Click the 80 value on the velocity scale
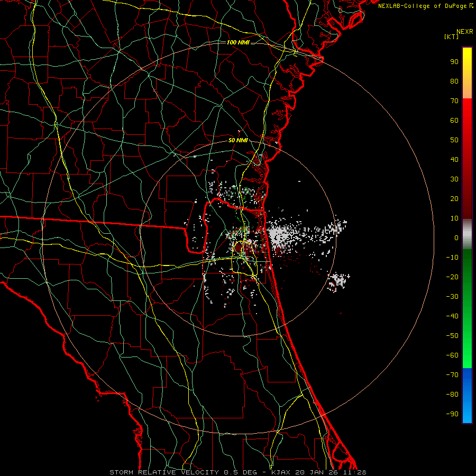The image size is (476, 476). [454, 81]
